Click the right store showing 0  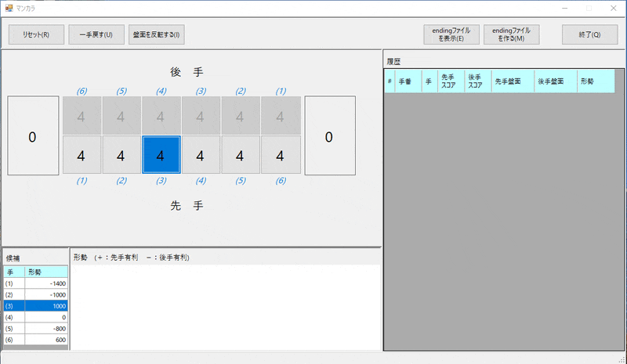pyautogui.click(x=330, y=135)
